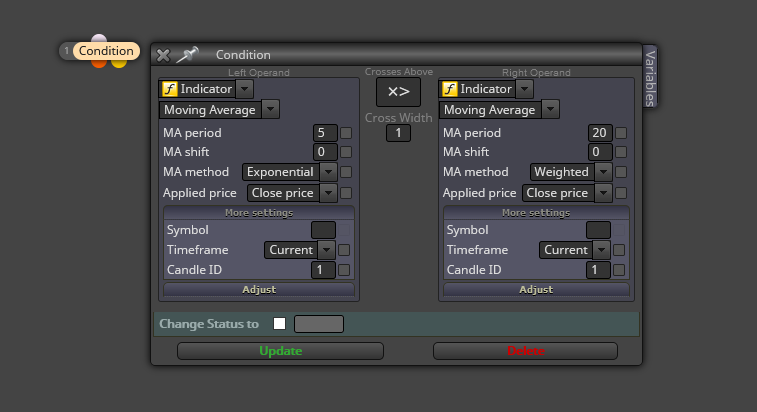757x412 pixels.
Task: Click yellow connector dot under Condition node
Action: (119, 63)
